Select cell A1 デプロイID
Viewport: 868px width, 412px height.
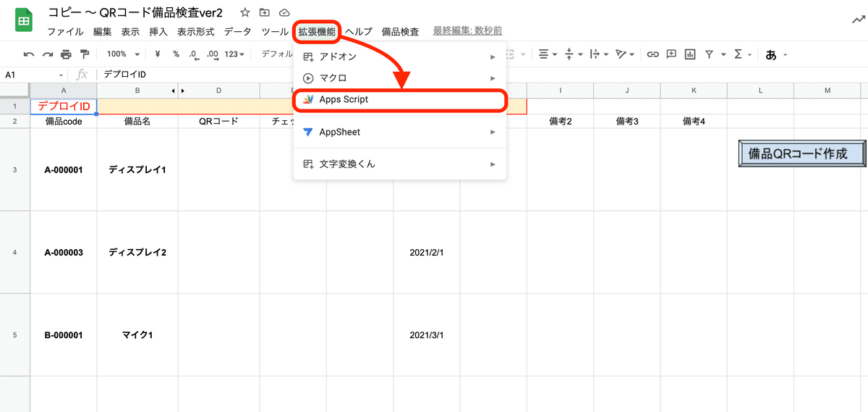click(64, 106)
